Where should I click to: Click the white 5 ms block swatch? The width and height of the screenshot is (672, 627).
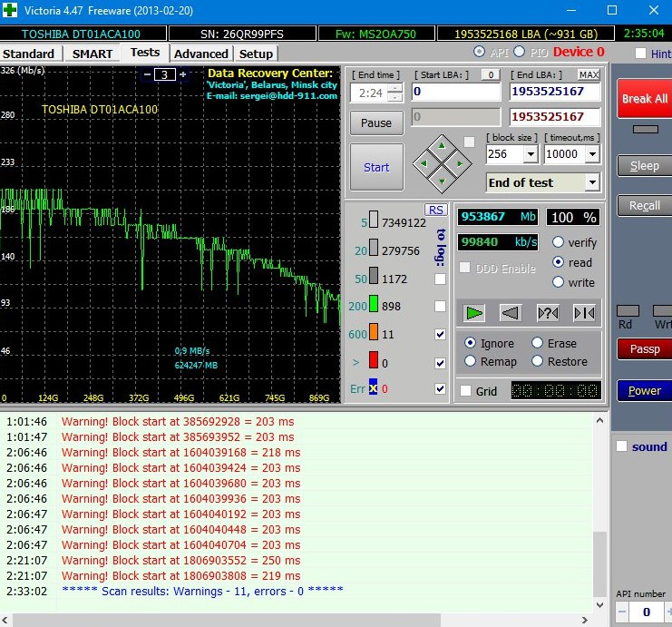point(374,220)
